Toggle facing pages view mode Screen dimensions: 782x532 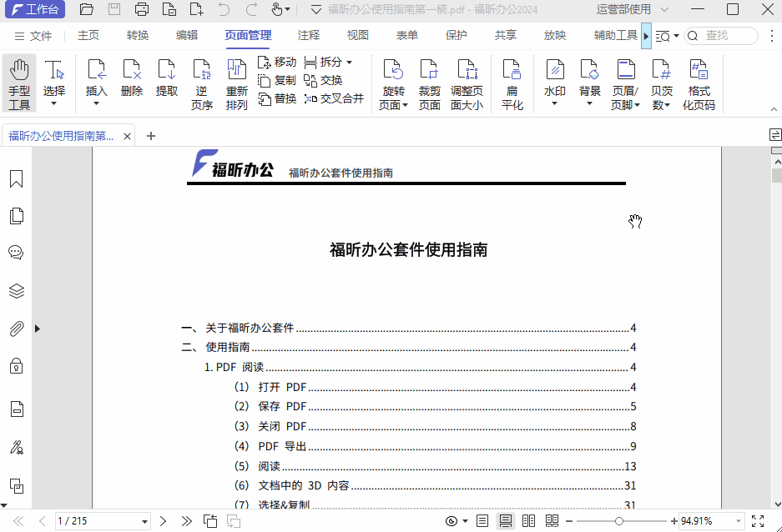[529, 520]
